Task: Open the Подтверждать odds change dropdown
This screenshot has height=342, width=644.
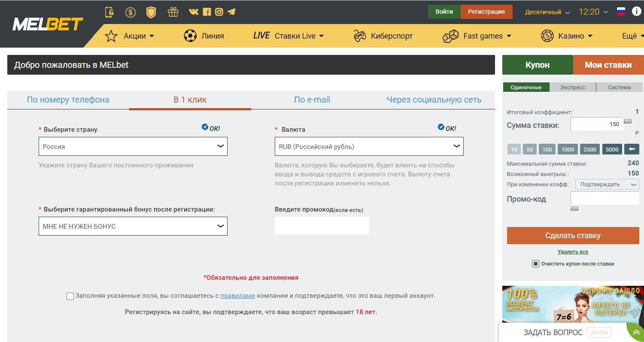Action: [607, 185]
